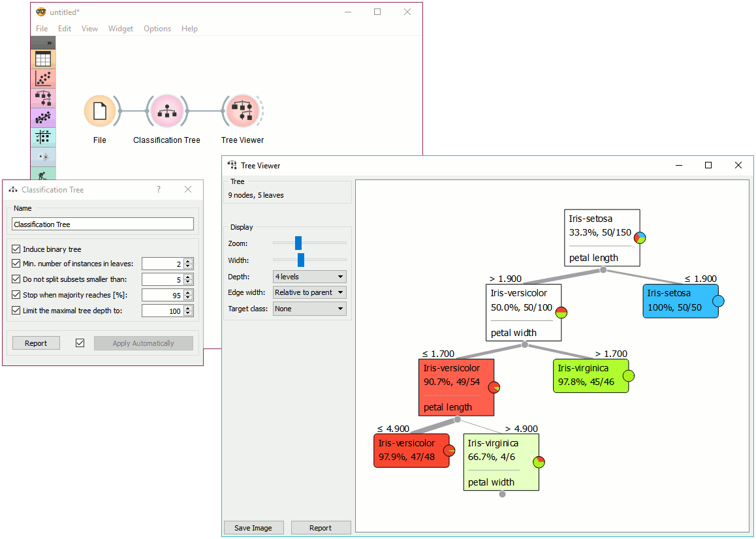756x539 pixels.
Task: Toggle the Apply Automatically checkbox
Action: pos(80,343)
